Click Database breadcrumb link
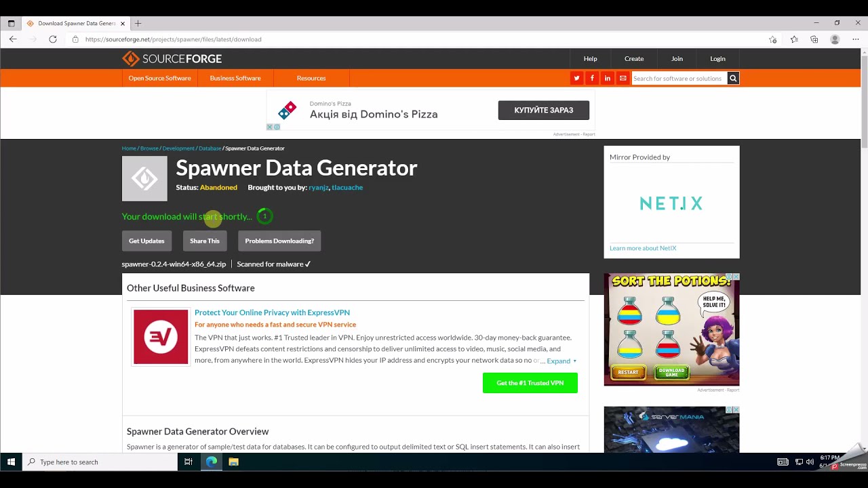Image resolution: width=868 pixels, height=488 pixels. pyautogui.click(x=210, y=148)
